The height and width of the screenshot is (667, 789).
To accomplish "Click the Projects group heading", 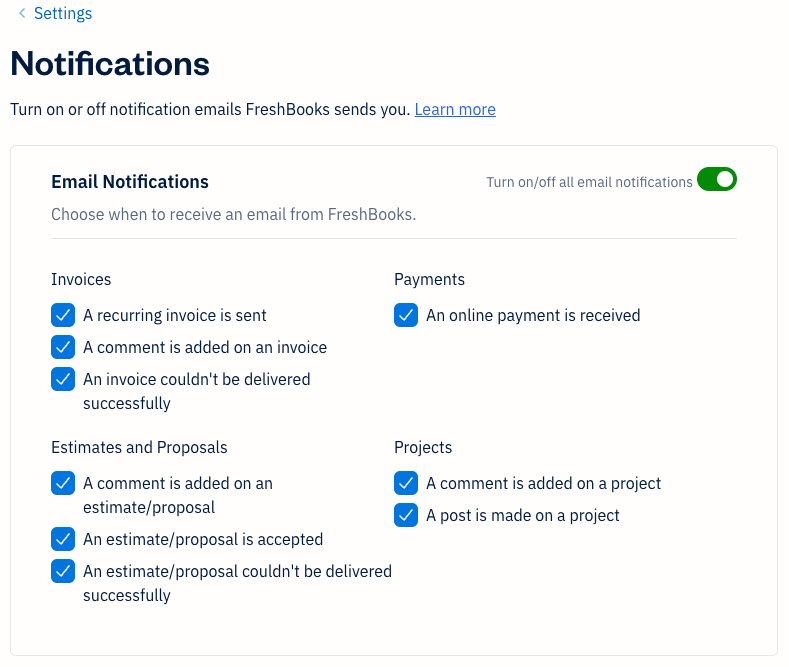I will (423, 447).
